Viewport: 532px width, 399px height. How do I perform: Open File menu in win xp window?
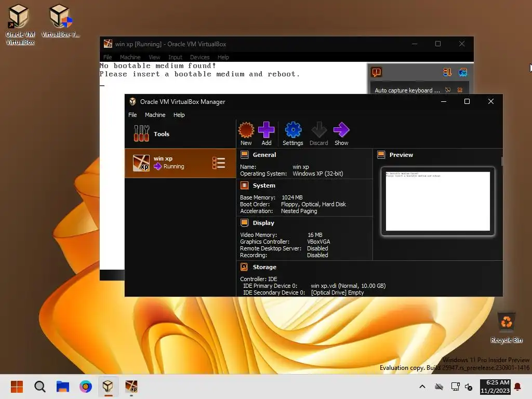point(108,57)
